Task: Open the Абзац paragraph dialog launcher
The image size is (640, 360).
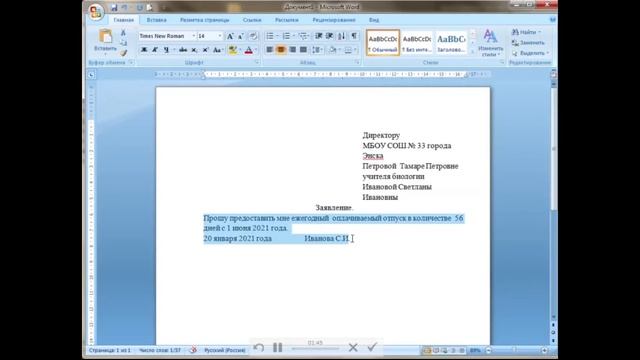Action: pos(357,62)
